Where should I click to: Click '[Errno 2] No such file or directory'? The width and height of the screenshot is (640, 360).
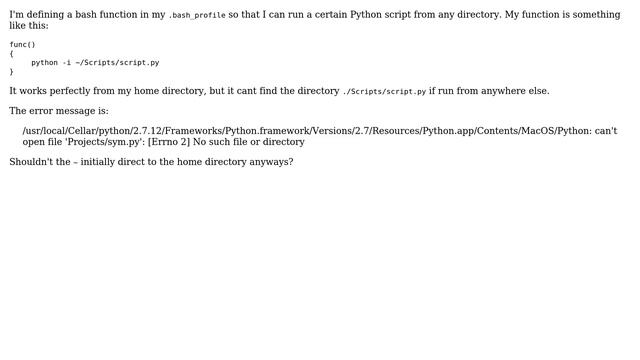pos(226,142)
